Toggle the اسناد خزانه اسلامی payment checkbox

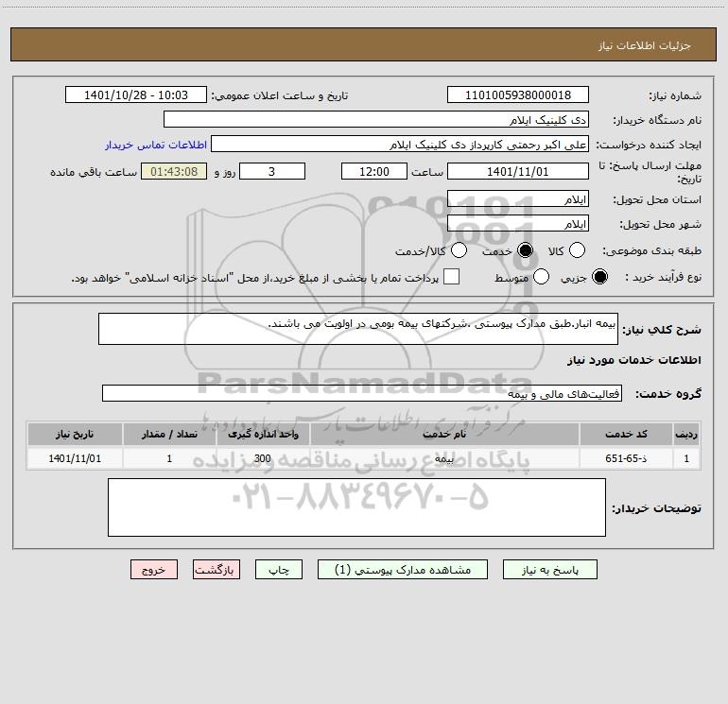(x=451, y=277)
